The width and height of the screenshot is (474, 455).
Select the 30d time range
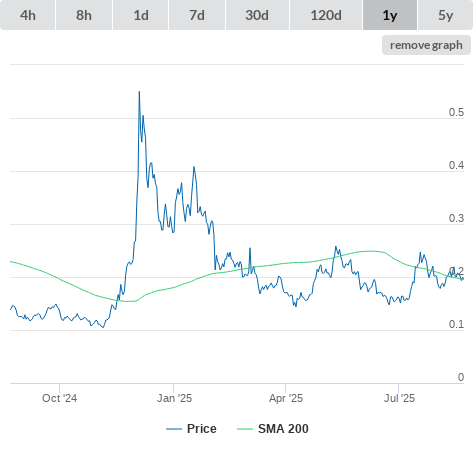(257, 15)
